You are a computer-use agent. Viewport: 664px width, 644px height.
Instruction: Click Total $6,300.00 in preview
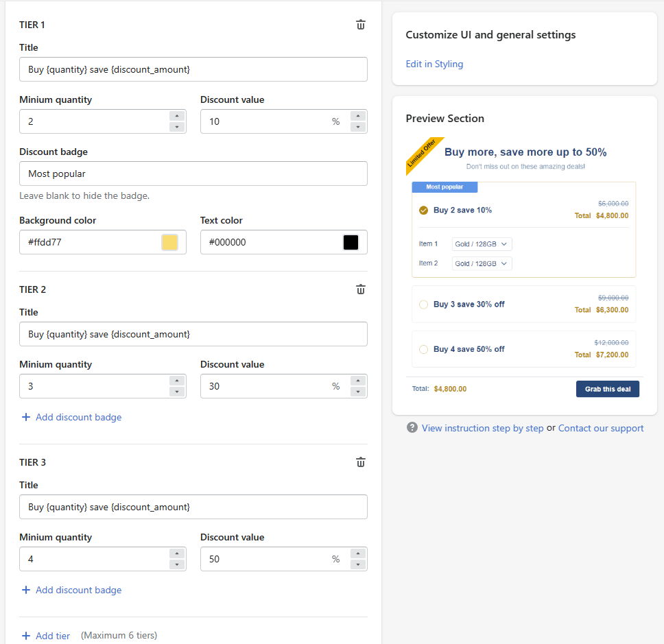[x=602, y=310]
